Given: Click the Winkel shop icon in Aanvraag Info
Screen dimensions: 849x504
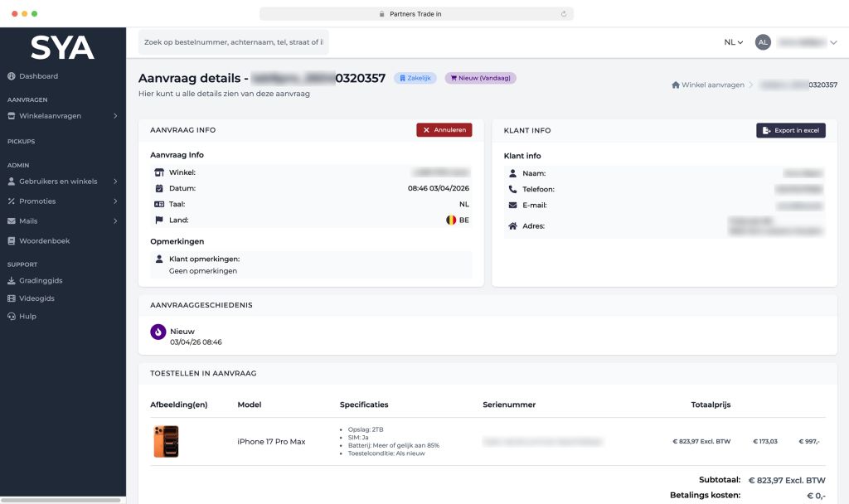Looking at the screenshot, I should 159,172.
